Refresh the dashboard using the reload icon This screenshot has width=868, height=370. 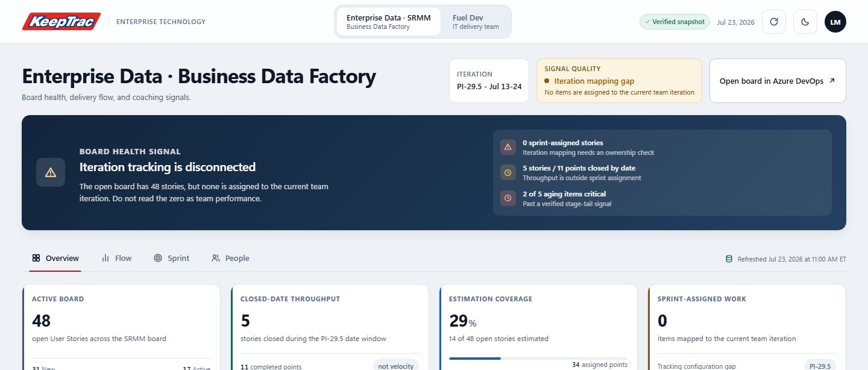(774, 22)
